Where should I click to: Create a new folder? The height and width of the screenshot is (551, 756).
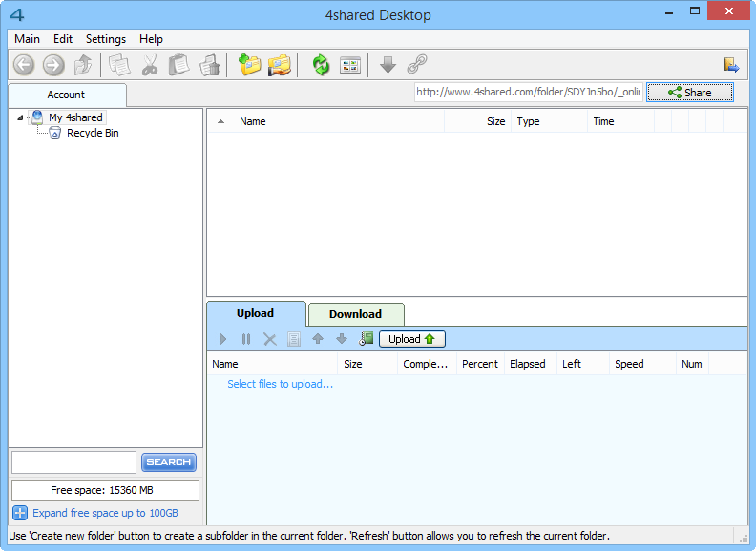tap(250, 65)
